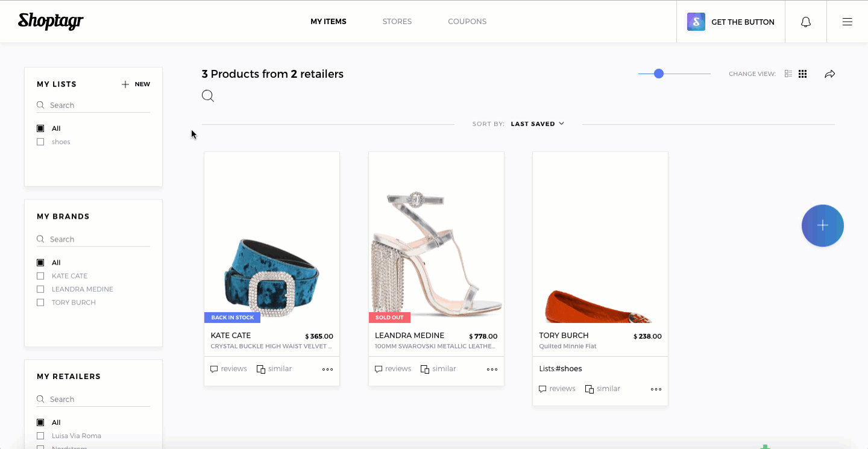
Task: Open more options for Leandra Medine sandal
Action: click(492, 369)
